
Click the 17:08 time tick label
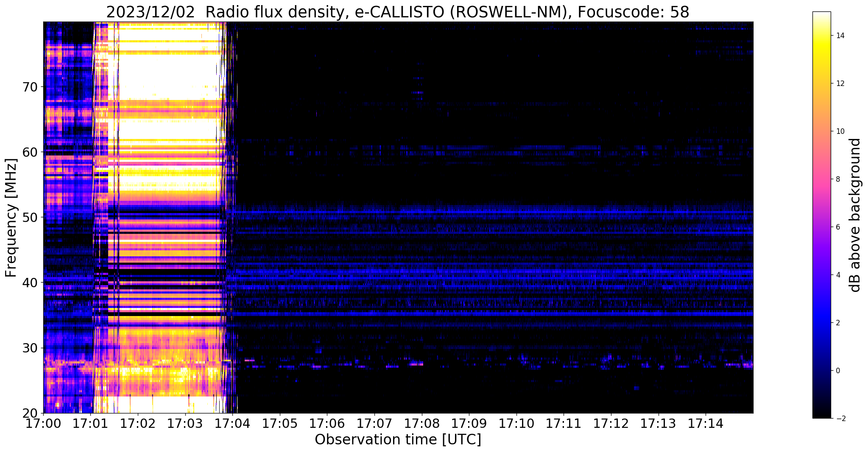[x=422, y=423]
